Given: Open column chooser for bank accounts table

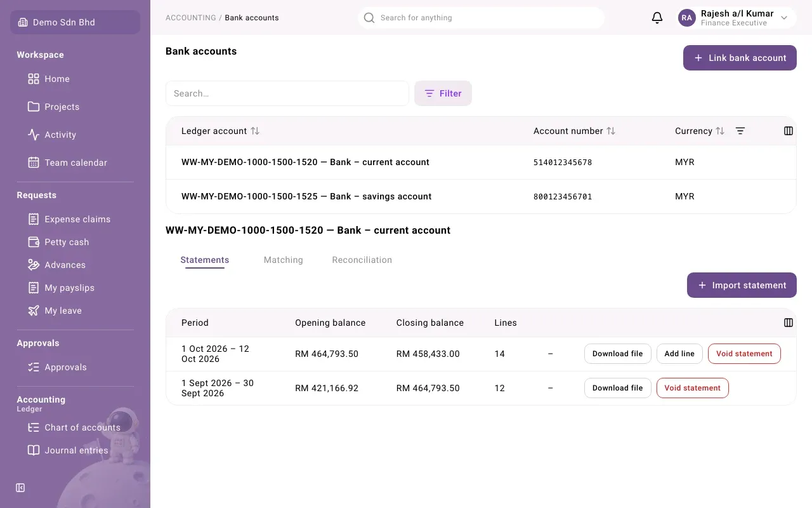Looking at the screenshot, I should tap(789, 131).
